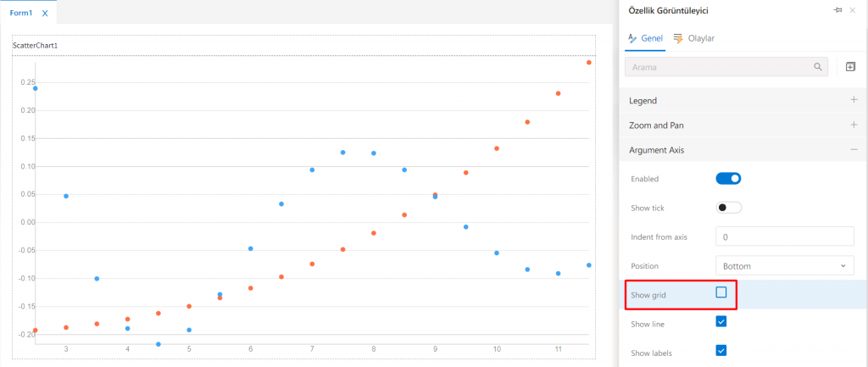Image resolution: width=868 pixels, height=367 pixels.
Task: Expand the Zoom and Pan section
Action: [854, 125]
